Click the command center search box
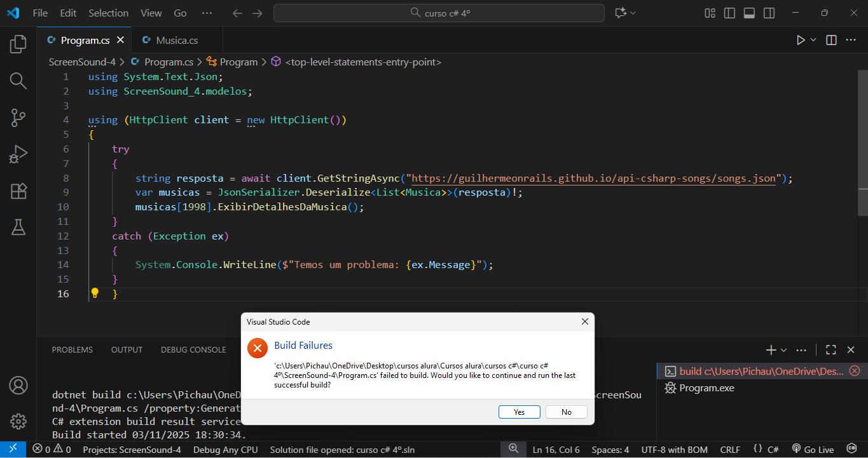This screenshot has width=868, height=458. coord(439,13)
